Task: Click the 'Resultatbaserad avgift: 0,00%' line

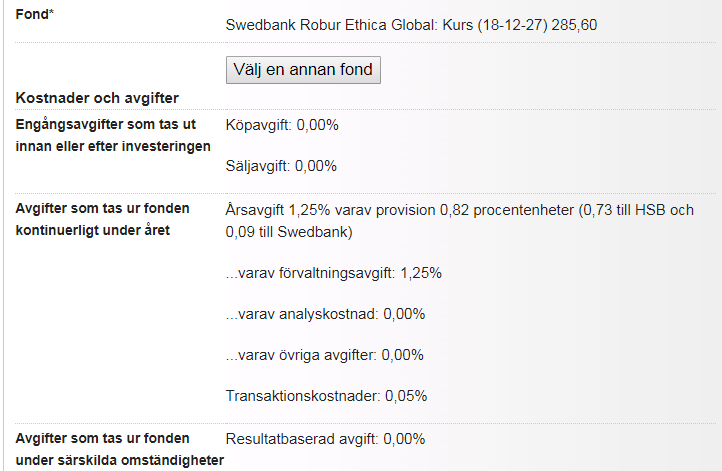Action: pyautogui.click(x=326, y=439)
